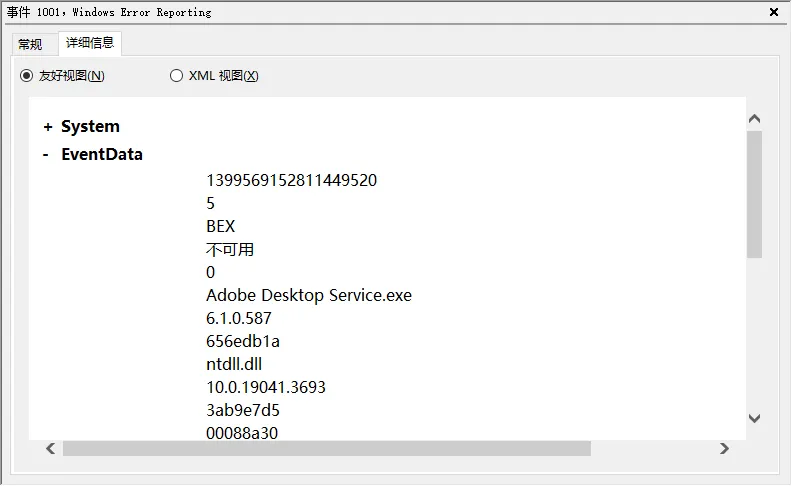Click the BEX event value

click(x=221, y=226)
